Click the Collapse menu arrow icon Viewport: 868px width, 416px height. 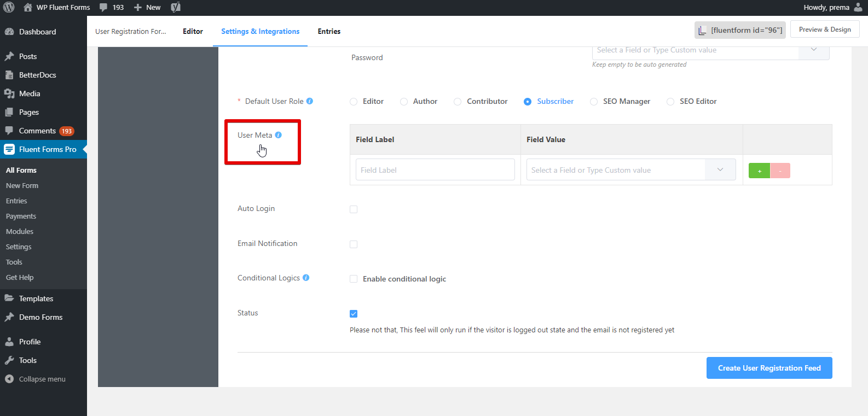[x=9, y=379]
